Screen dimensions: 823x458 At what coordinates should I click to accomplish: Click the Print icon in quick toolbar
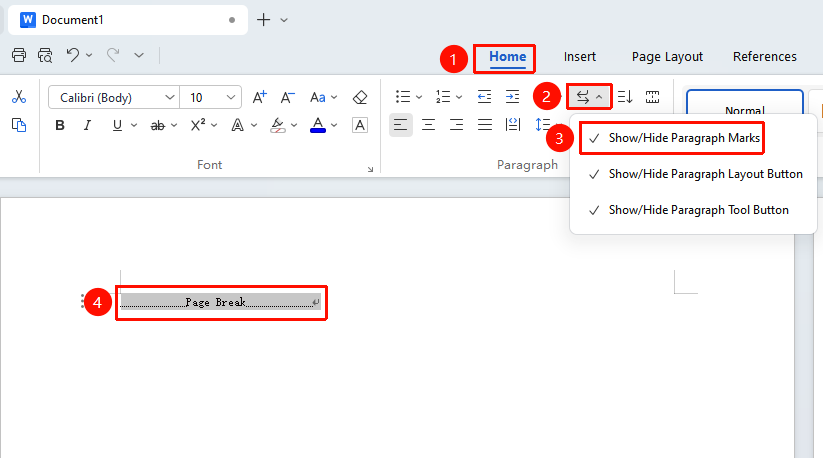(x=19, y=55)
